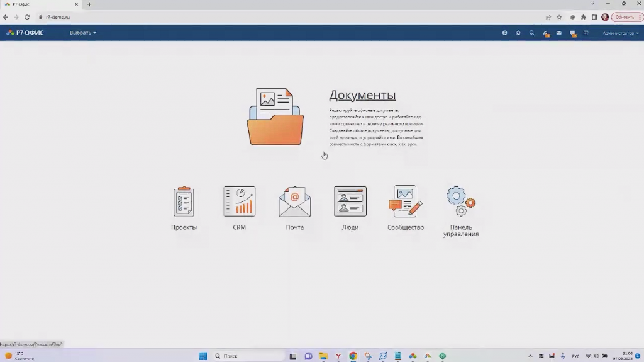Screen dimensions: 644x362
Task: Open the Люди people module icon
Action: coord(350,201)
